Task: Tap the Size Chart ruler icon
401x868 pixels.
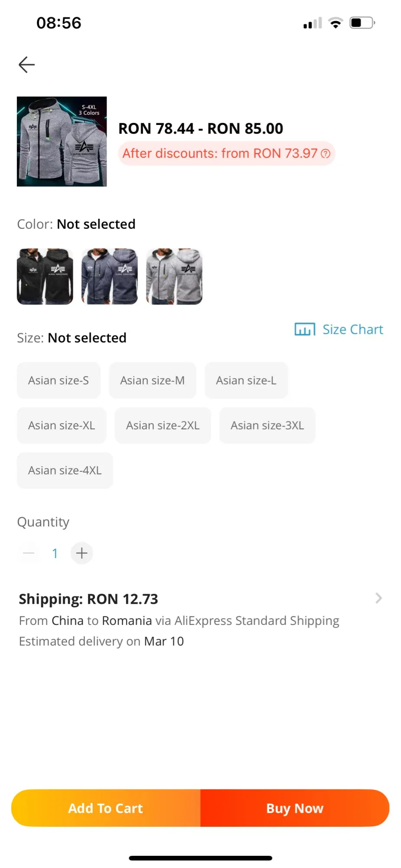Action: point(305,329)
